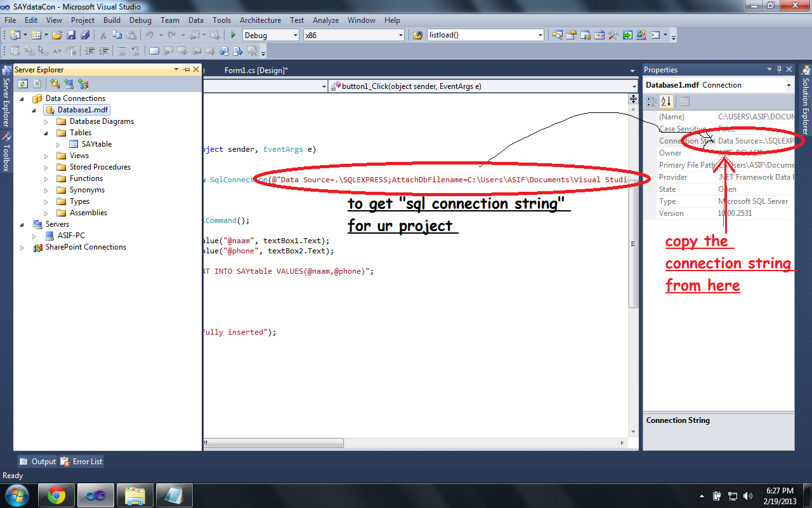Save the current file with the floppy icon
812x508 pixels.
pos(71,35)
